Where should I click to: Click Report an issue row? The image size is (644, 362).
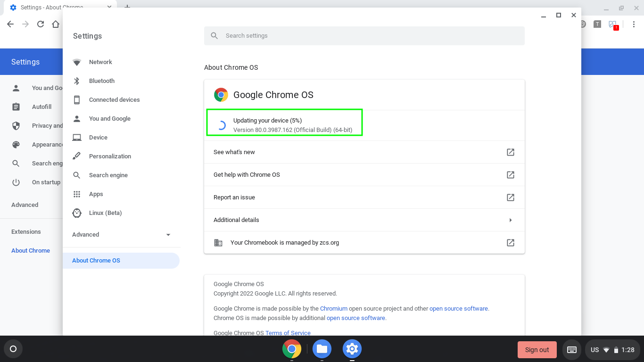(364, 197)
